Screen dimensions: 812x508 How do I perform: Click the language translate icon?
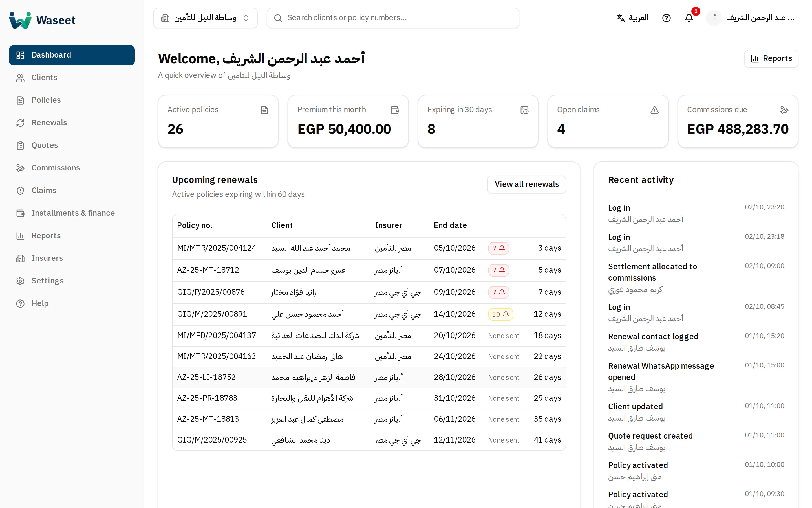coord(621,18)
